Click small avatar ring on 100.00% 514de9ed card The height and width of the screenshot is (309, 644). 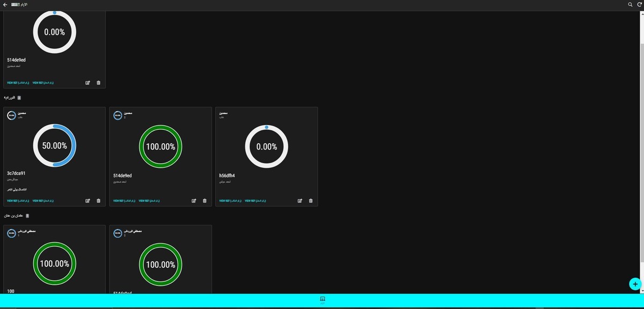[118, 115]
